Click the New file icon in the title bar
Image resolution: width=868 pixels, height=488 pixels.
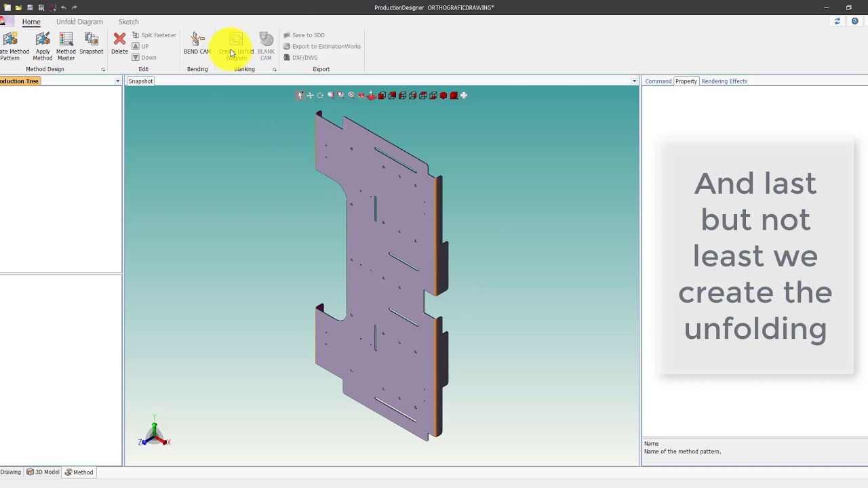[x=7, y=7]
